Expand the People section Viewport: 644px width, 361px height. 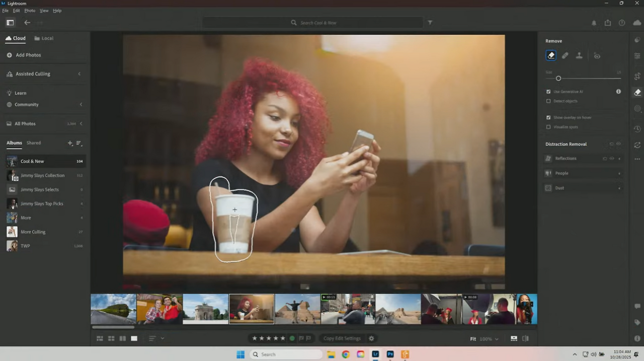(x=619, y=173)
